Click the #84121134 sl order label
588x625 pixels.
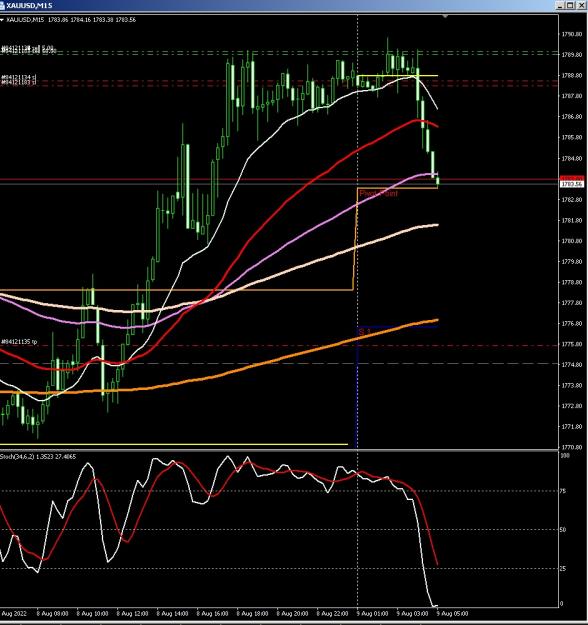(x=19, y=77)
